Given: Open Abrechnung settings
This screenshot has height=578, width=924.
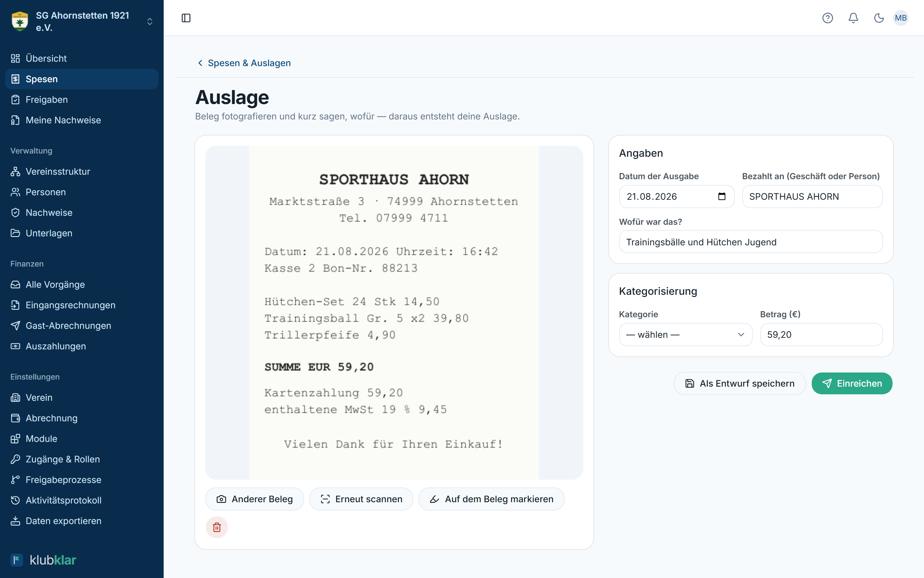Looking at the screenshot, I should click(x=82, y=418).
